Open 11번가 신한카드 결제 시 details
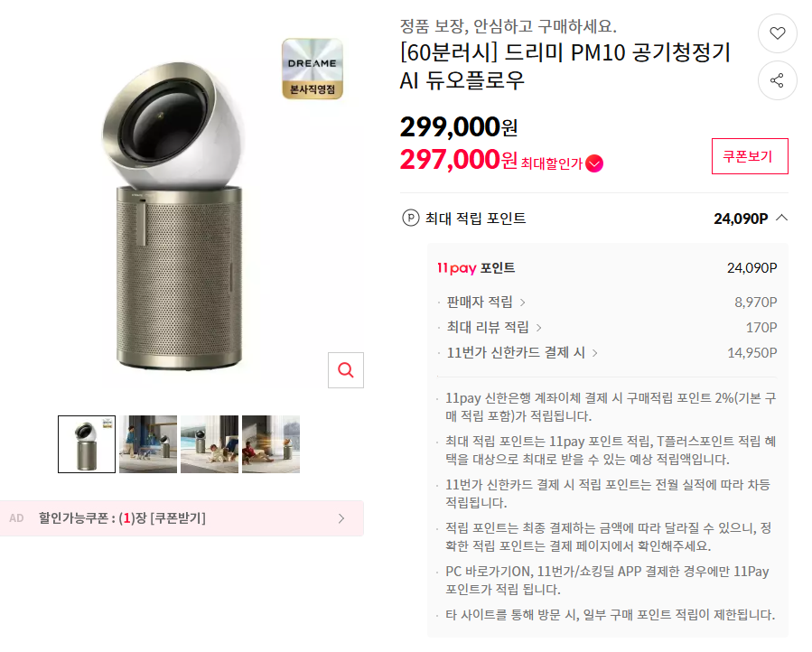Image resolution: width=812 pixels, height=652 pixels. [x=595, y=353]
